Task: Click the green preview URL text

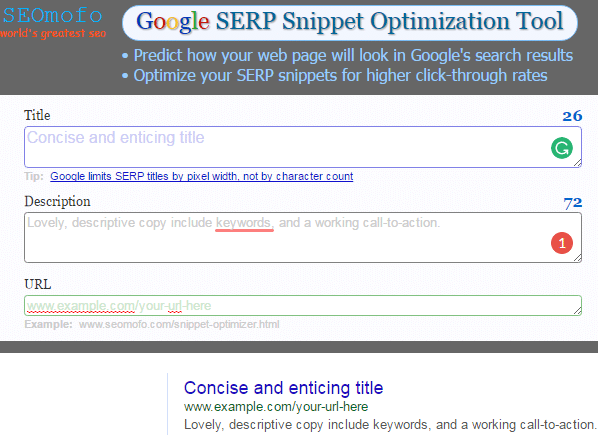Action: [276, 407]
